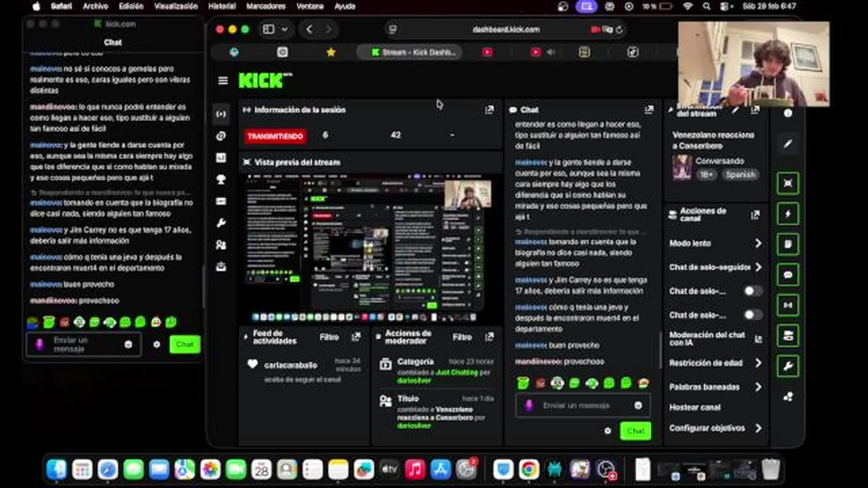
Task: Open chat settings gear in popout window
Action: coord(157,344)
